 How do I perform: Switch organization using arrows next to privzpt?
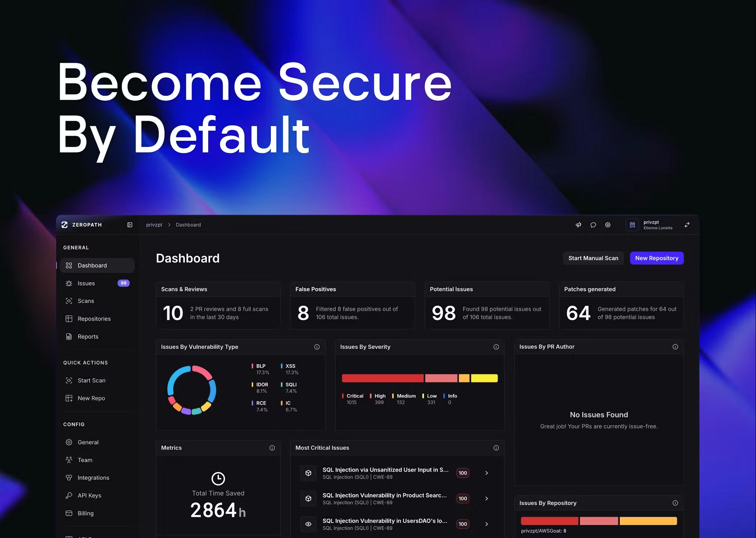coord(687,225)
